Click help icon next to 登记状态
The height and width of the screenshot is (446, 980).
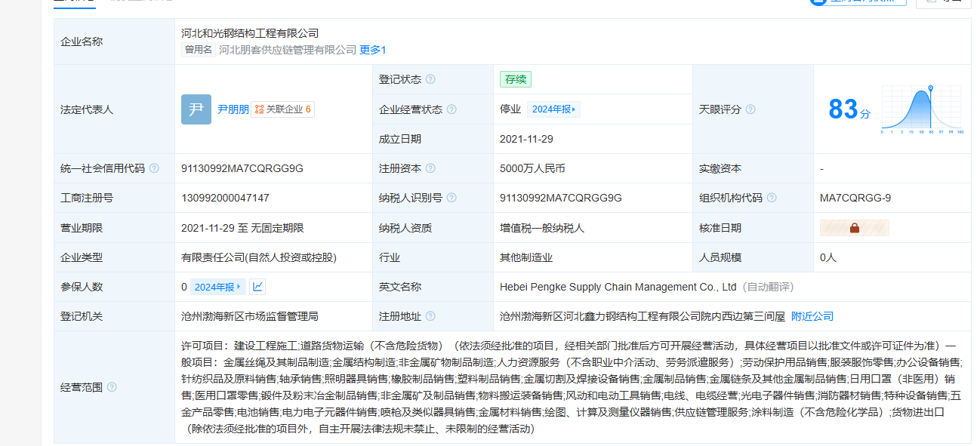pyautogui.click(x=430, y=79)
